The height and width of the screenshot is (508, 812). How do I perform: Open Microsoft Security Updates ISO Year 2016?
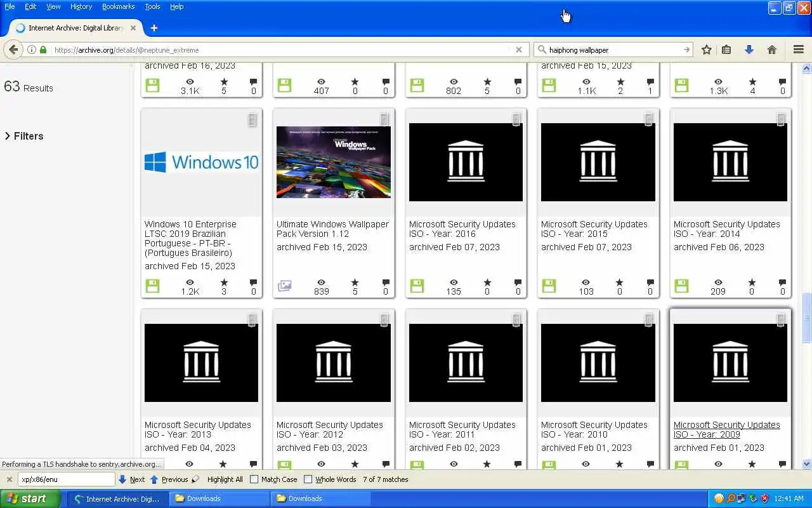pyautogui.click(x=462, y=229)
